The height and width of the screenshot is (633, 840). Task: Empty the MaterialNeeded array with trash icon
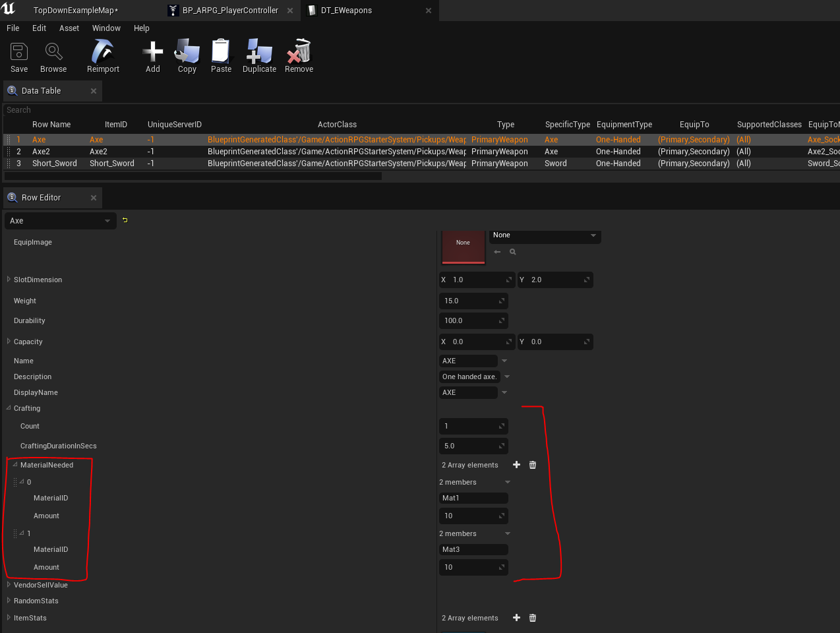[533, 465]
